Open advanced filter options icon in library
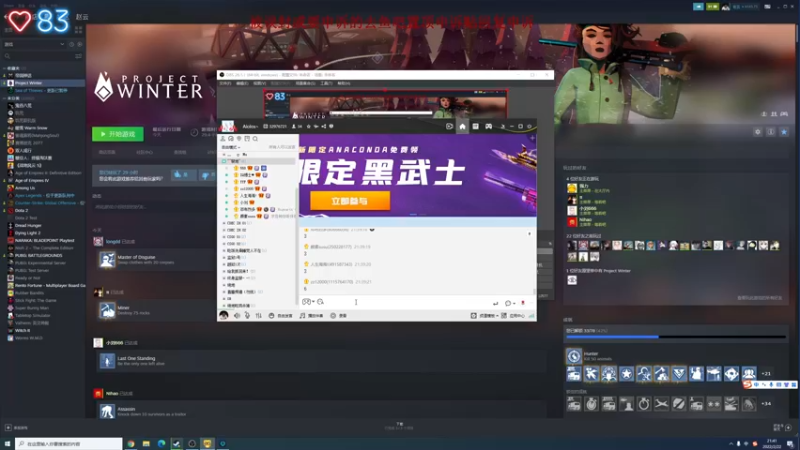 coord(79,56)
